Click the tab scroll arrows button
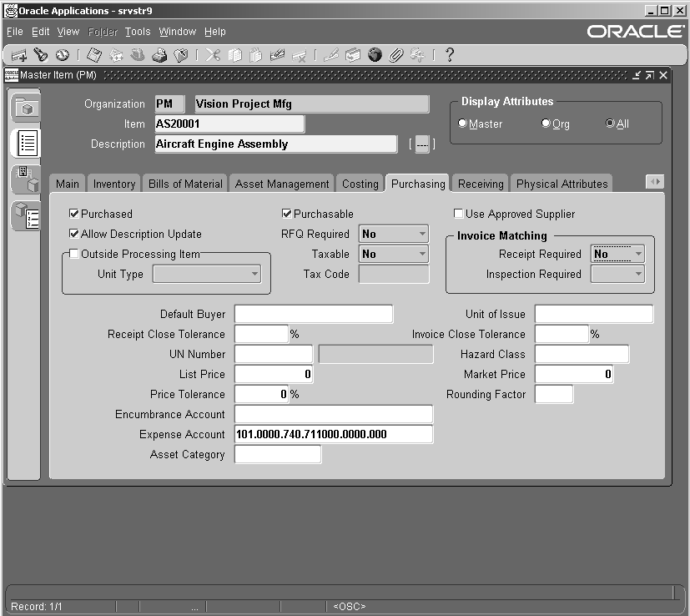 tap(654, 182)
